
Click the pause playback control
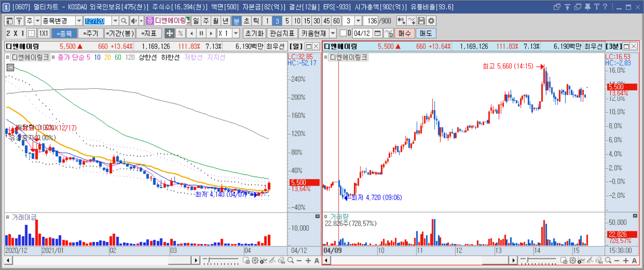pyautogui.click(x=201, y=33)
